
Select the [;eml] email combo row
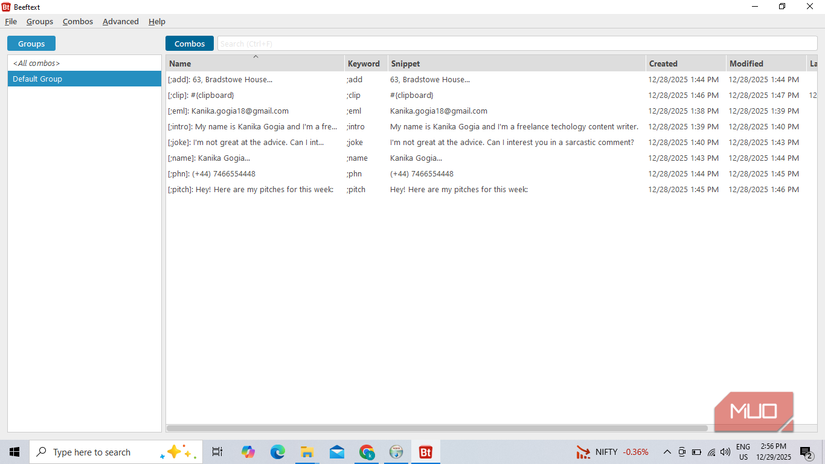click(491, 111)
